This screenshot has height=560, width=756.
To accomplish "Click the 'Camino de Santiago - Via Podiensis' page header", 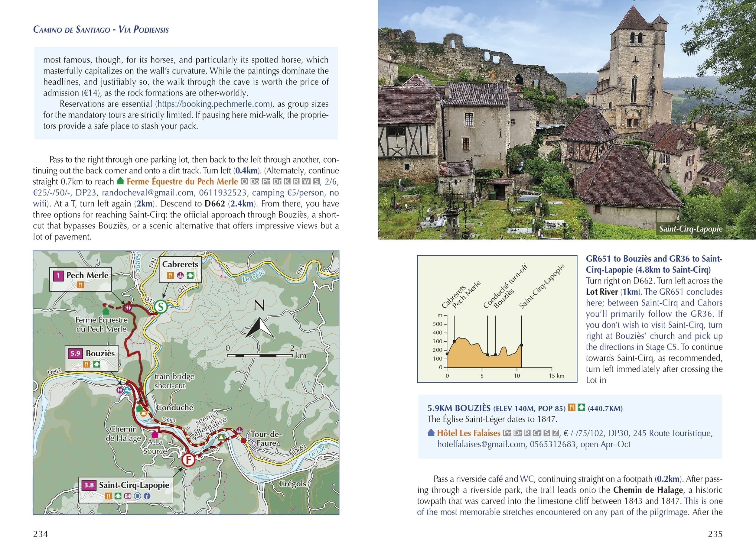I will pyautogui.click(x=101, y=30).
